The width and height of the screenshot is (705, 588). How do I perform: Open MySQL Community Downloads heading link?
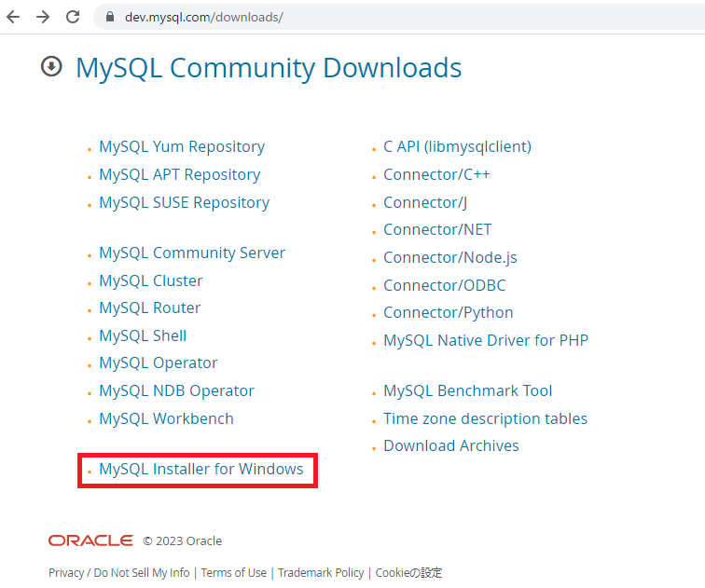pos(269,68)
